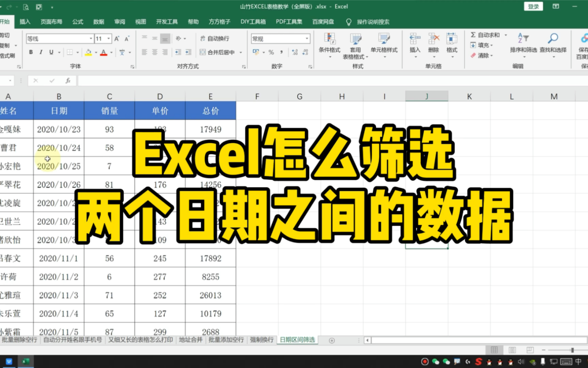The image size is (588, 368).
Task: Select column J header
Action: 427,96
